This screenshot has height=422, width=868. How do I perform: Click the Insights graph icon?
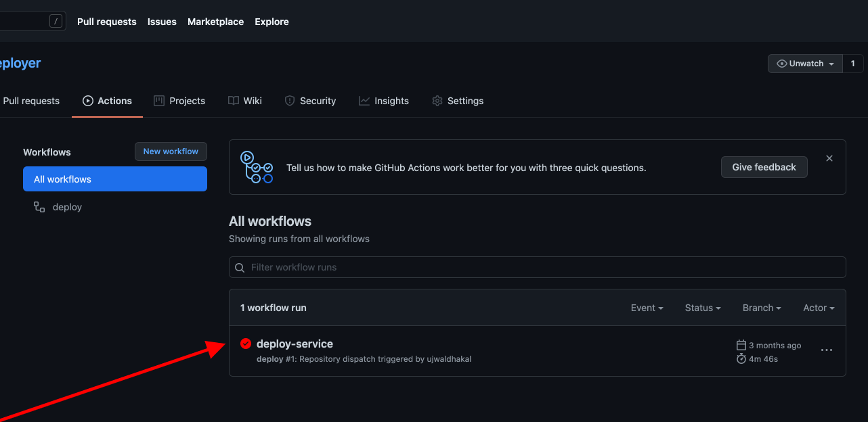[x=364, y=101]
